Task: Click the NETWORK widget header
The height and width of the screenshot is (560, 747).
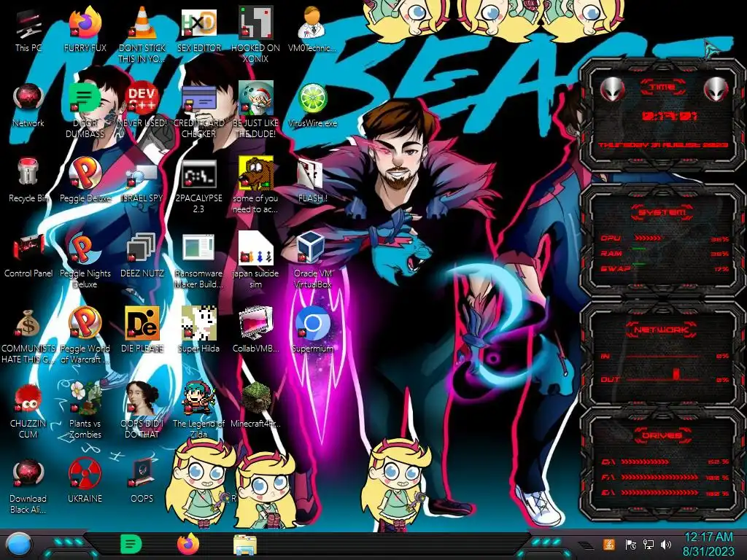Action: point(661,330)
